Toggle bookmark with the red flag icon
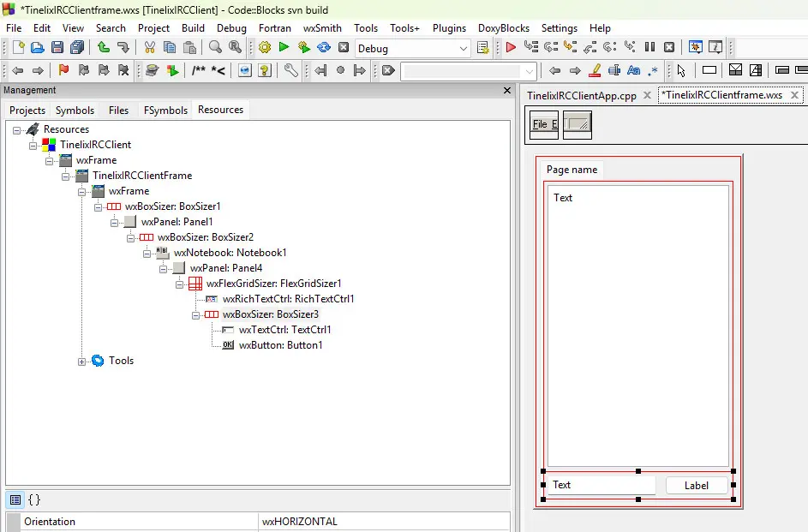 click(x=63, y=70)
